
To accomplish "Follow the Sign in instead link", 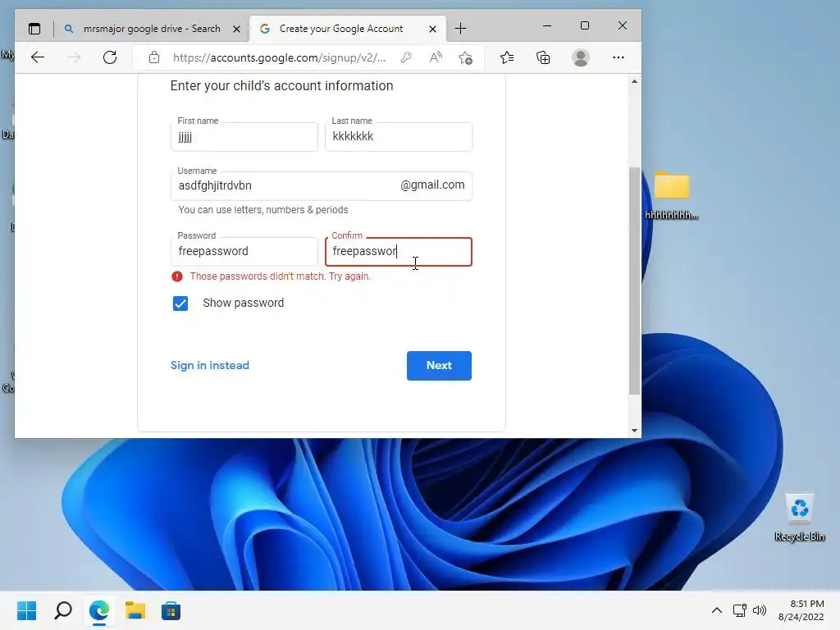I will tap(210, 365).
